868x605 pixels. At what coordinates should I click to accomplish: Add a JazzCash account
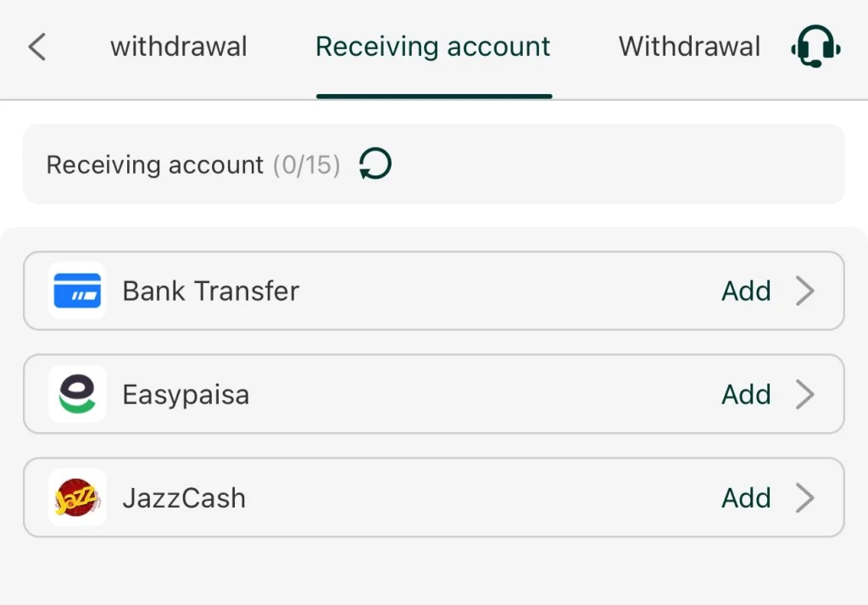746,498
